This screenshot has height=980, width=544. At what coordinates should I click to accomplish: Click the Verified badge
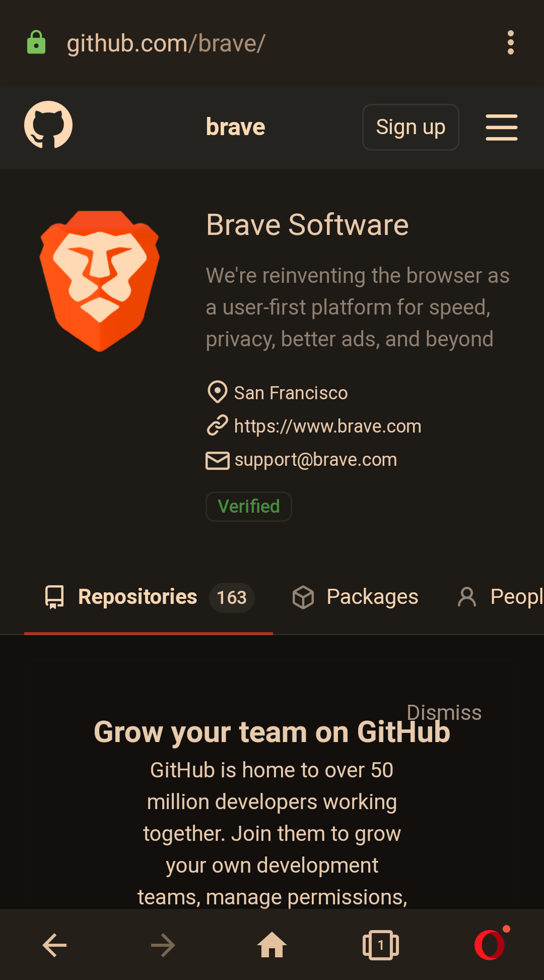point(249,507)
